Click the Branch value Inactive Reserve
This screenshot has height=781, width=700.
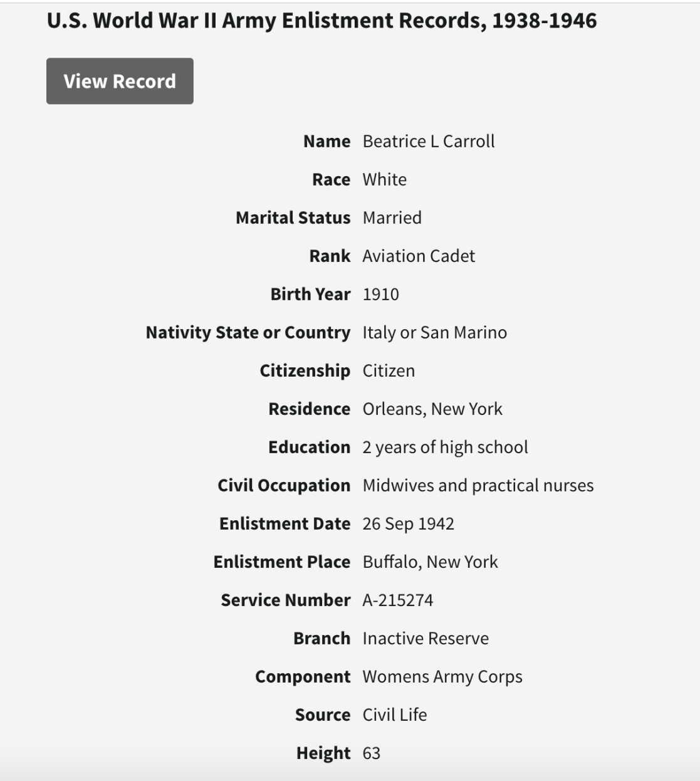click(426, 639)
